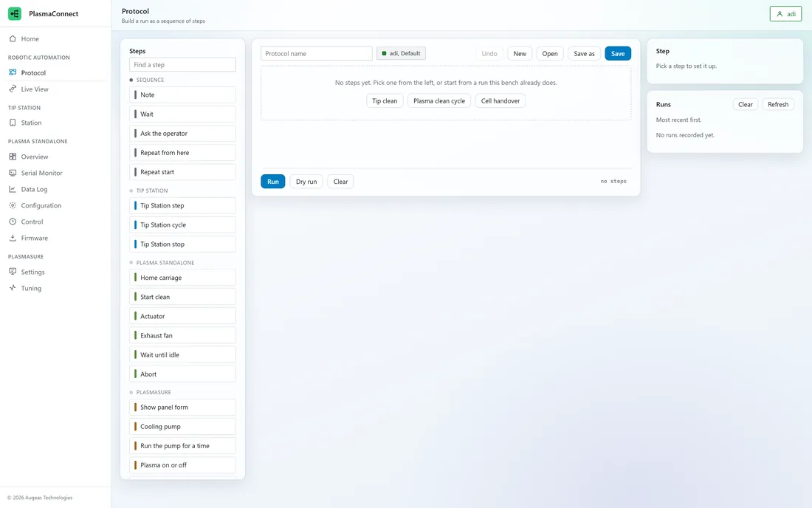Load the Plasma clean cycle preset
Screen dimensions: 812x508
[439, 101]
